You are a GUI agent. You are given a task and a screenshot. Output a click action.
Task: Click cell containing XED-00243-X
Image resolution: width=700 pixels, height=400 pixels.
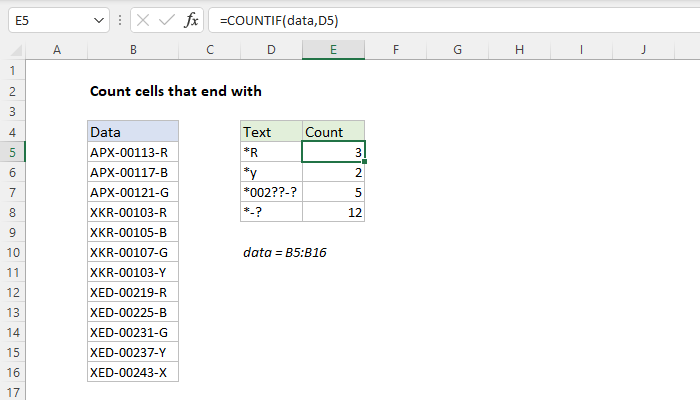[x=133, y=372]
